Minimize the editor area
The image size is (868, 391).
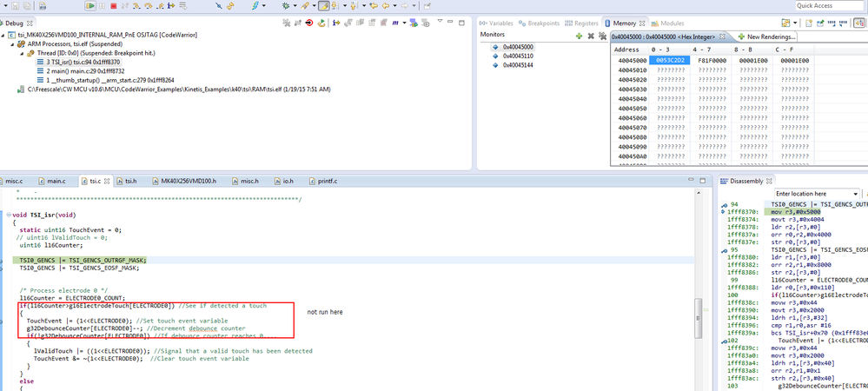click(x=691, y=181)
